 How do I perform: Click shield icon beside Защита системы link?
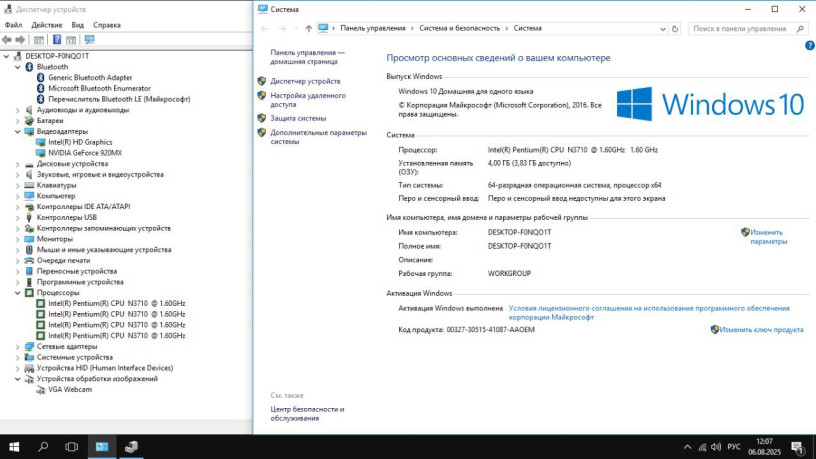click(262, 118)
